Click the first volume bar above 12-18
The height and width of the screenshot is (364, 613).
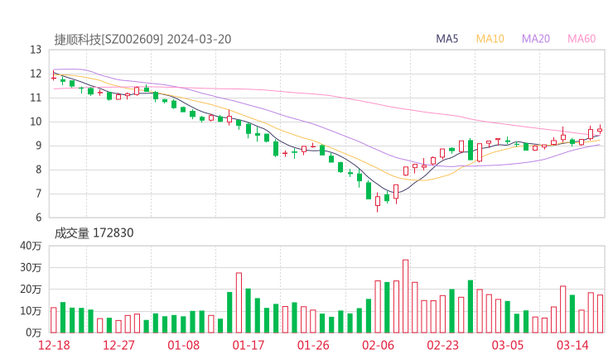(54, 320)
